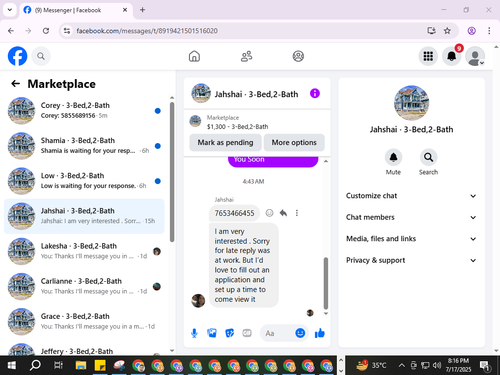Open conversation information purple icon

(315, 93)
